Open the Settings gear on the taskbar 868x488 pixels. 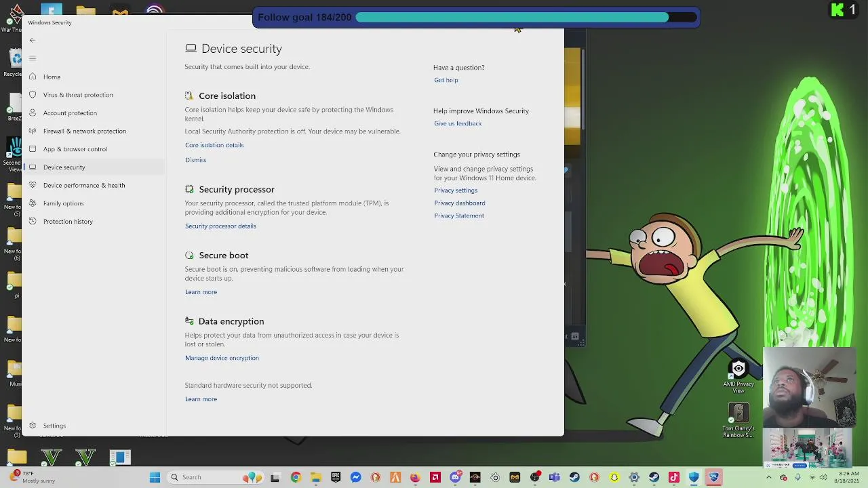tap(634, 477)
